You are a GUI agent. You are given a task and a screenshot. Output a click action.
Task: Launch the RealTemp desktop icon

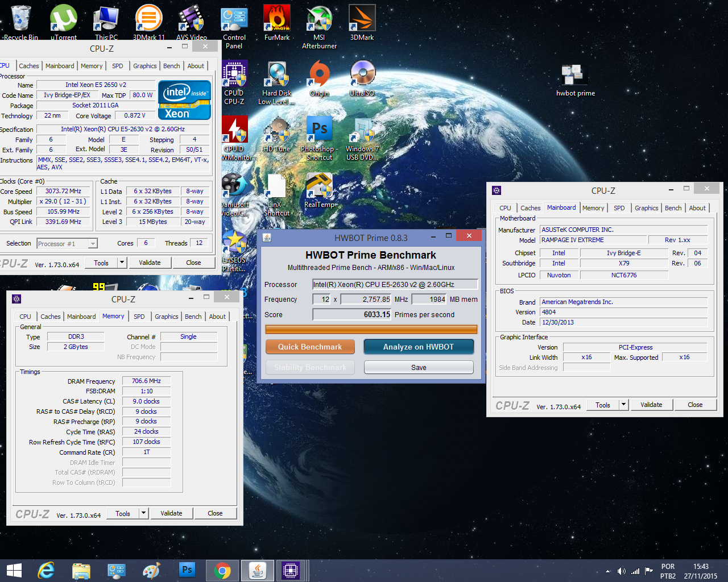point(319,190)
